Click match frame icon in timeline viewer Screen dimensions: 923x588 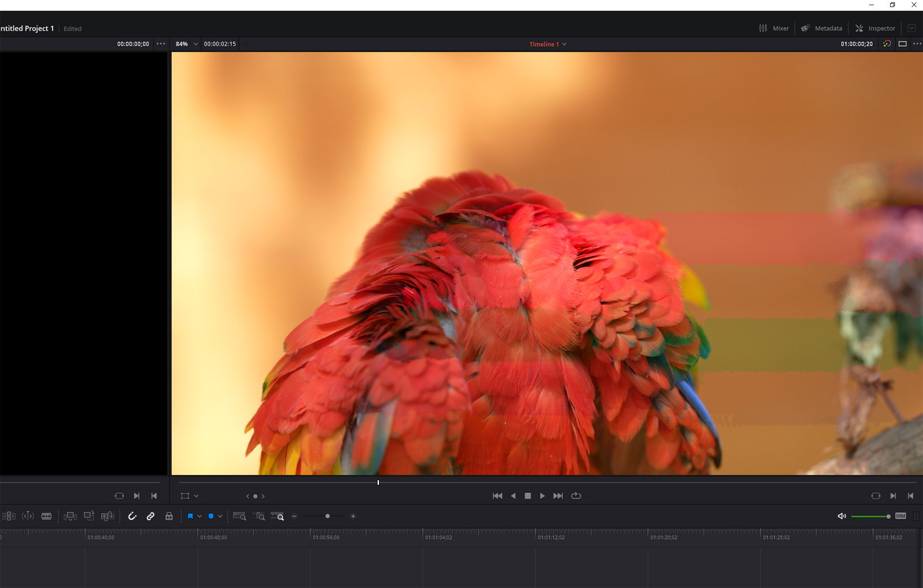(876, 496)
